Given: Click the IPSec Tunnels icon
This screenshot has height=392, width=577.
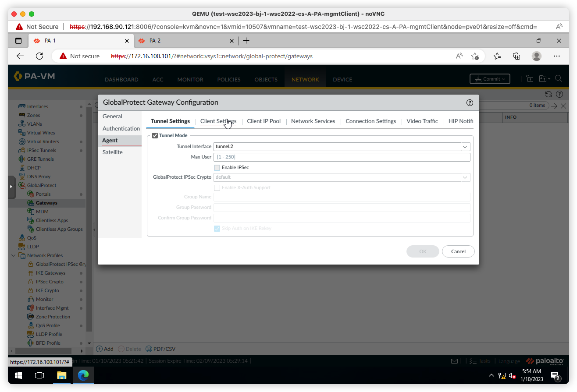Looking at the screenshot, I should (x=22, y=150).
